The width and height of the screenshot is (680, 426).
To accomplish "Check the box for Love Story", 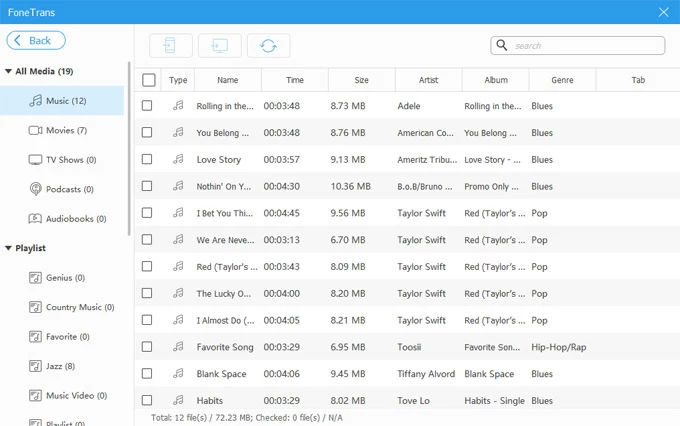I will point(148,159).
